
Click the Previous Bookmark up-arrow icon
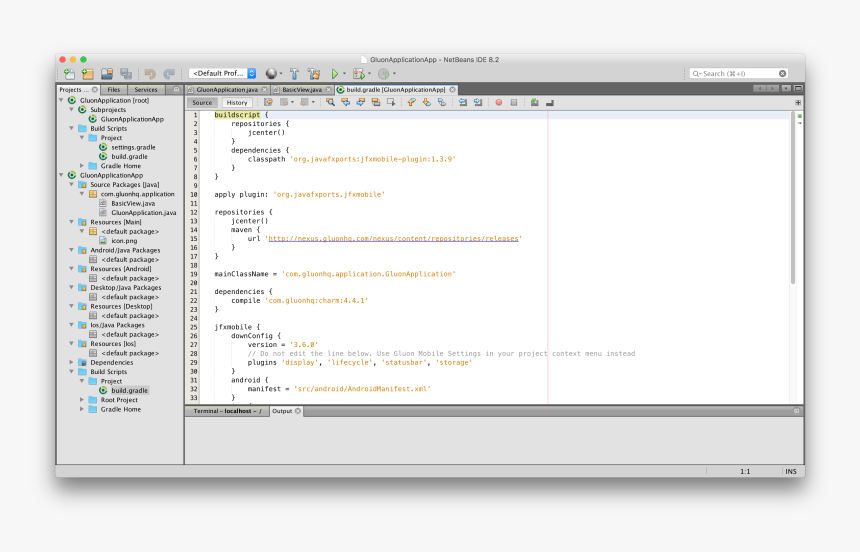point(411,103)
